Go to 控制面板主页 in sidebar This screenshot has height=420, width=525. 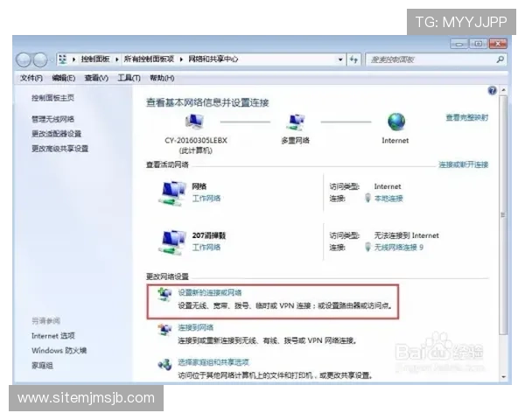tap(52, 98)
